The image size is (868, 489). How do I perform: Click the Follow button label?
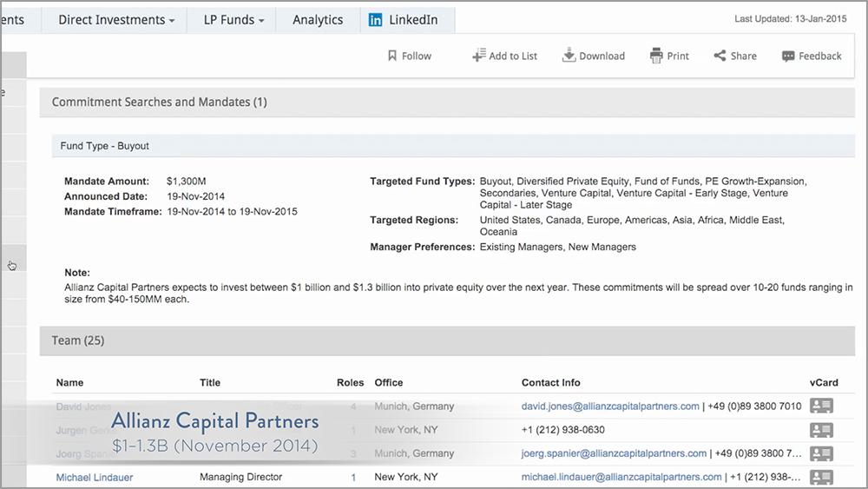(x=417, y=56)
